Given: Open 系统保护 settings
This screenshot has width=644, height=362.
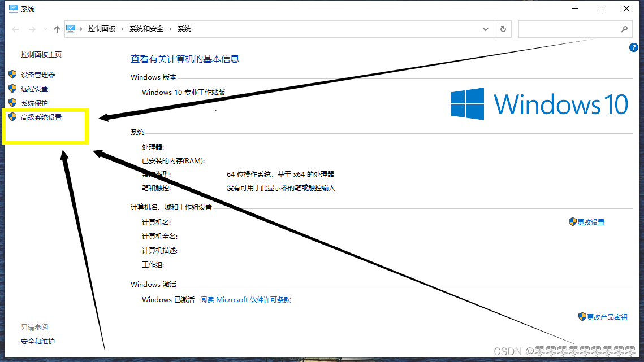Looking at the screenshot, I should click(34, 103).
